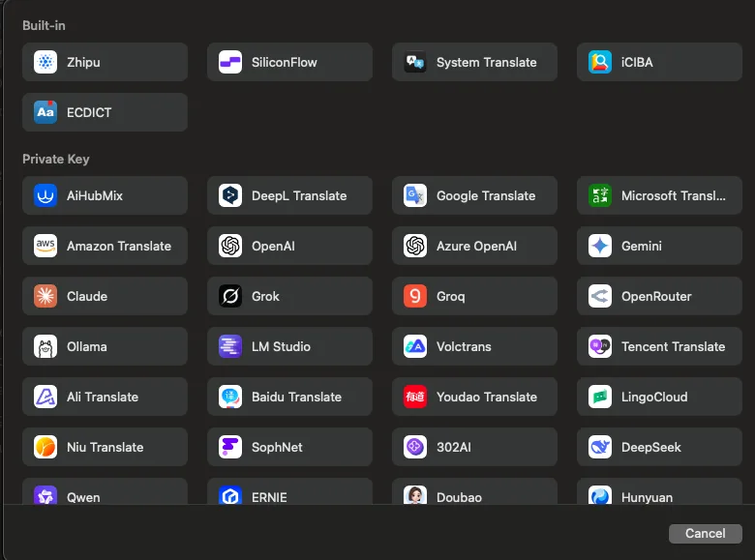Click the Google Translate icon
Image resolution: width=755 pixels, height=560 pixels.
click(415, 195)
